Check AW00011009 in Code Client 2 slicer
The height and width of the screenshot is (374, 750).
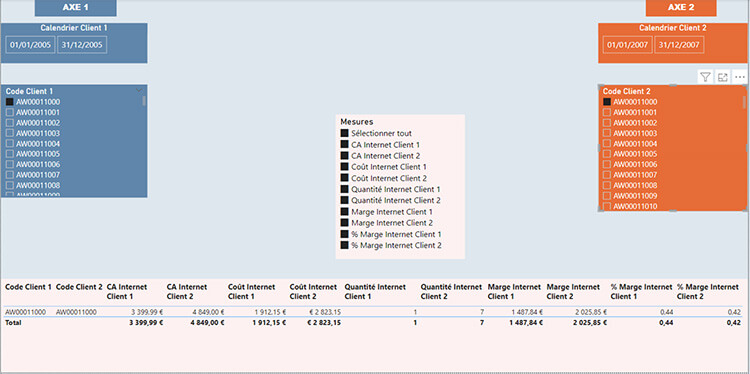(607, 196)
